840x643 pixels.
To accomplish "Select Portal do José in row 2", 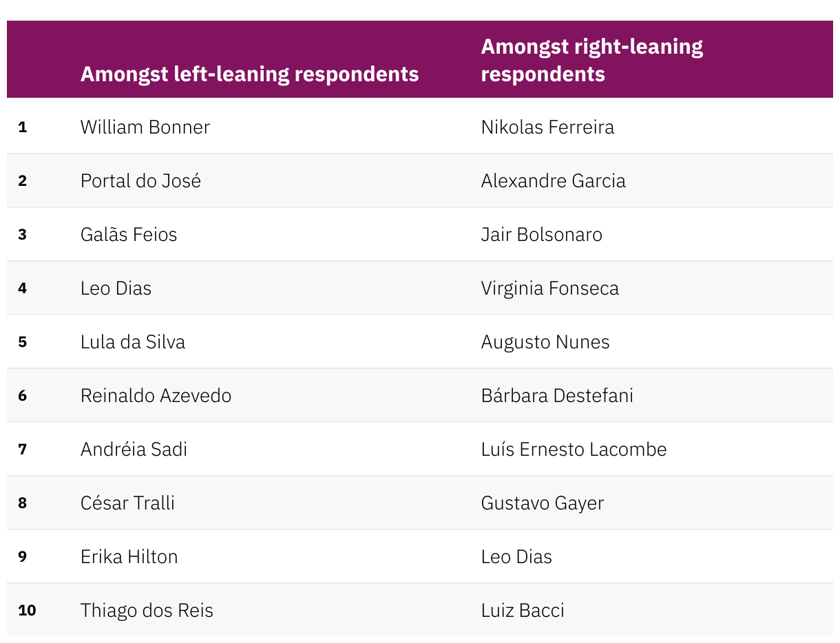I will (x=140, y=181).
